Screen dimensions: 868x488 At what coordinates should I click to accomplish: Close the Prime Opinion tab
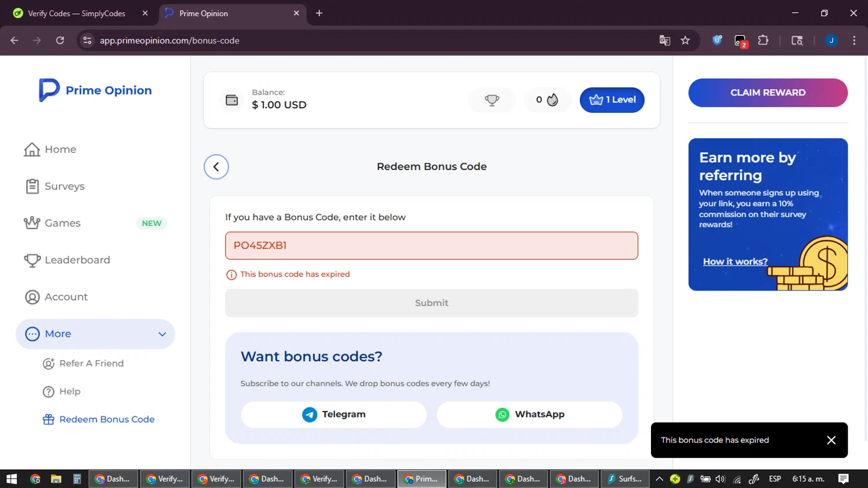tap(296, 13)
